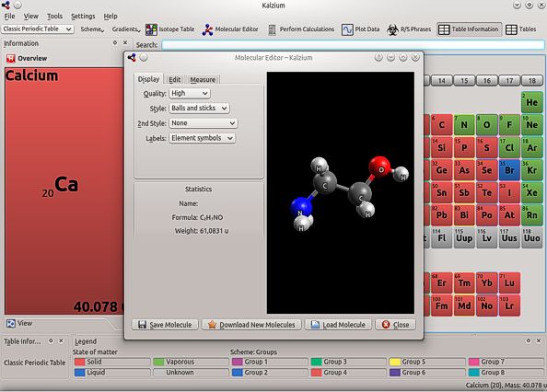Viewport: 547px width, 392px height.
Task: Click Kalzium app icon in main titlebar
Action: click(6, 5)
